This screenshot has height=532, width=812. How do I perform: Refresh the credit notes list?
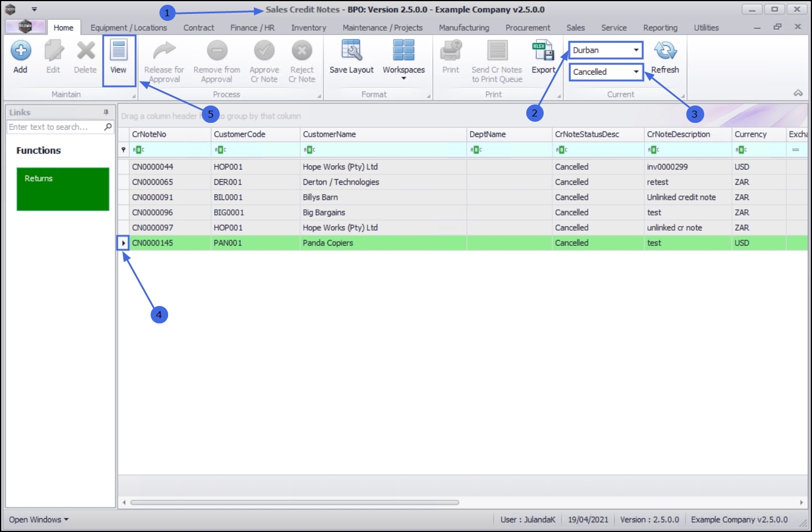(x=665, y=57)
